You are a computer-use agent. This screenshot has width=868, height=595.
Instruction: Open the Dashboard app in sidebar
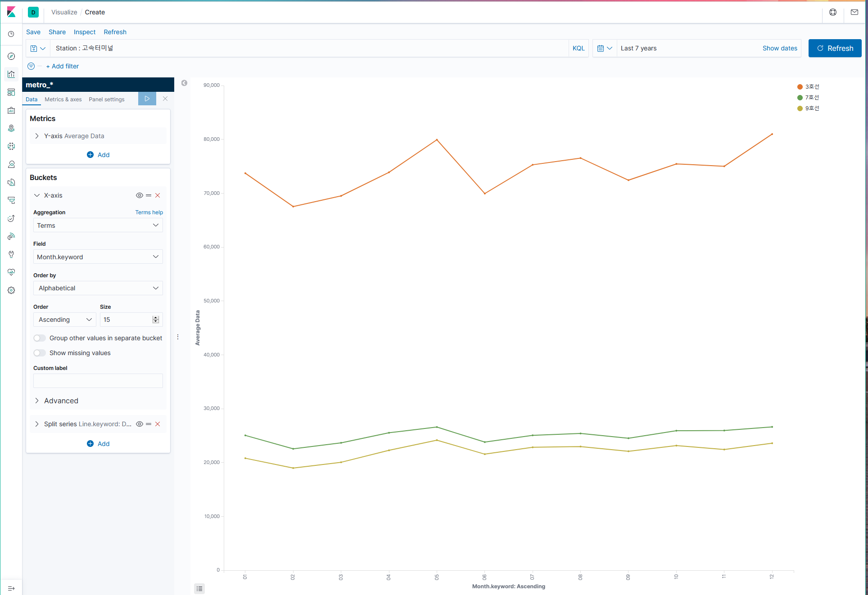tap(11, 92)
